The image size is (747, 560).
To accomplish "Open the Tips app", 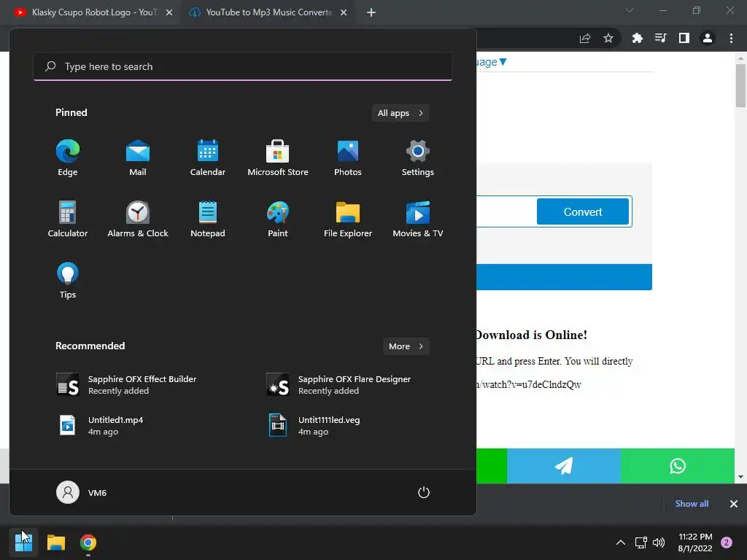I will point(68,281).
